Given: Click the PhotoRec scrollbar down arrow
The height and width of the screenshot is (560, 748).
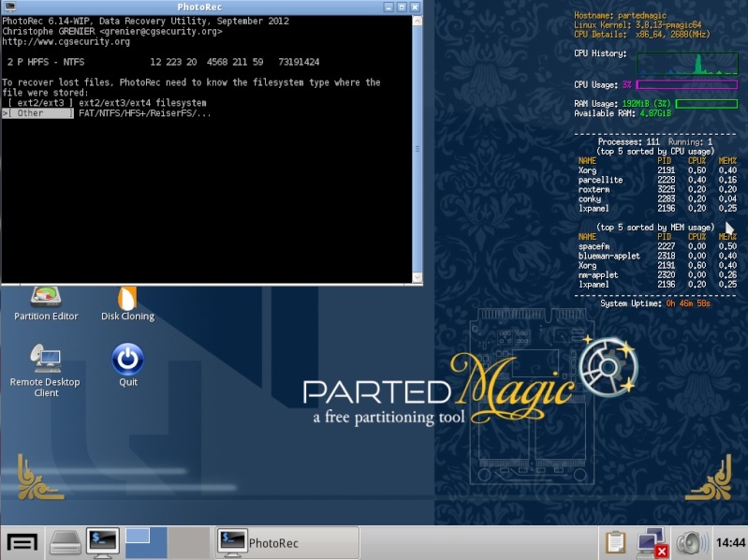Looking at the screenshot, I should tap(417, 277).
